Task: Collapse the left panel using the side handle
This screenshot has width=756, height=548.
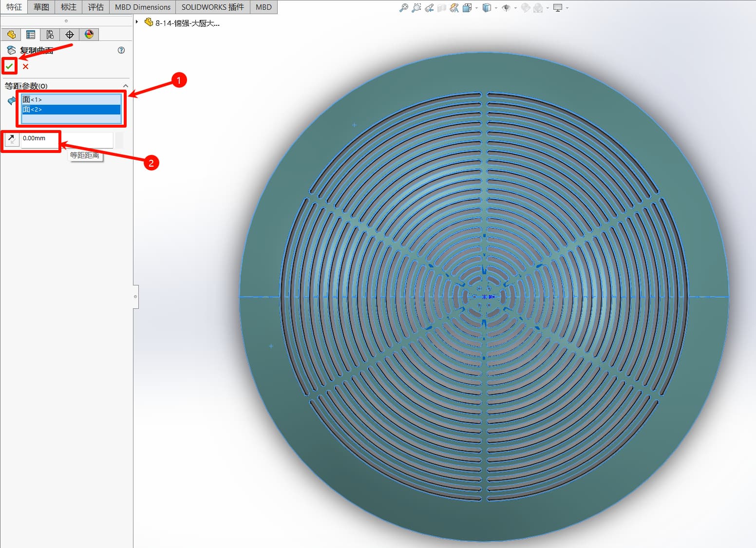Action: coord(135,297)
